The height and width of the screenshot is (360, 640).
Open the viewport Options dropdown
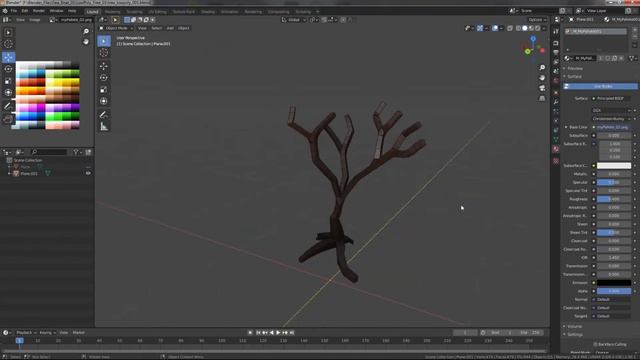click(x=537, y=20)
